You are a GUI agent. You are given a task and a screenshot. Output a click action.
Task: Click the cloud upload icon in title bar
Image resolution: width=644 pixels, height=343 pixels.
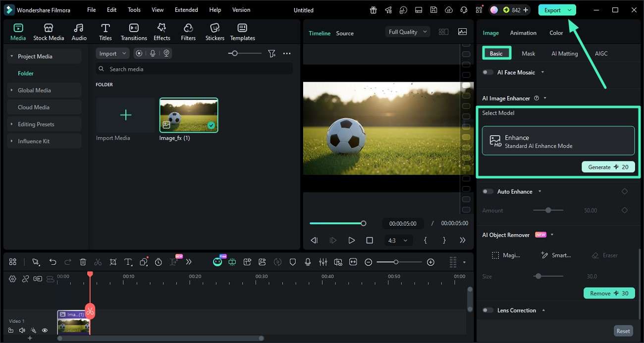coord(449,9)
